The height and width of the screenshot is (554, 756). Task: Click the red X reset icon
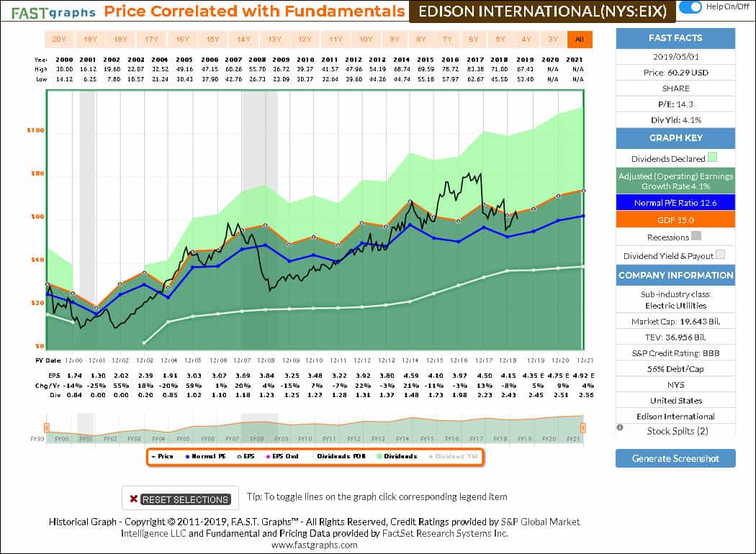[133, 499]
